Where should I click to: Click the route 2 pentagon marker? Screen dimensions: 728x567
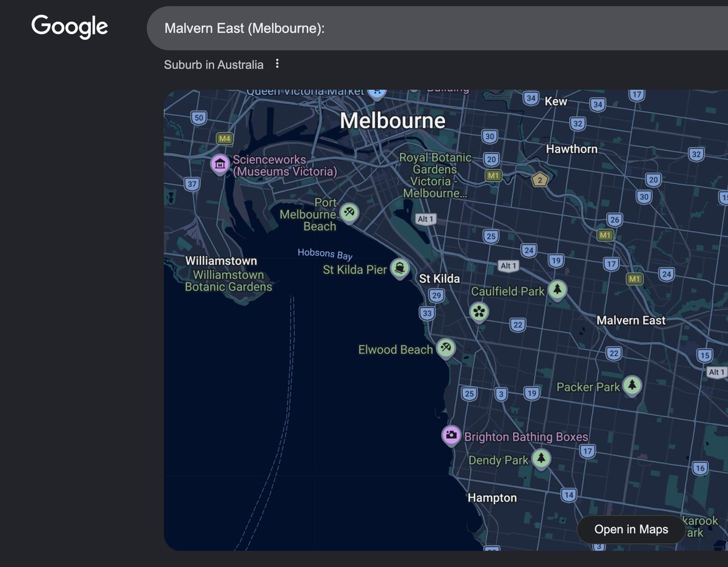coord(539,180)
